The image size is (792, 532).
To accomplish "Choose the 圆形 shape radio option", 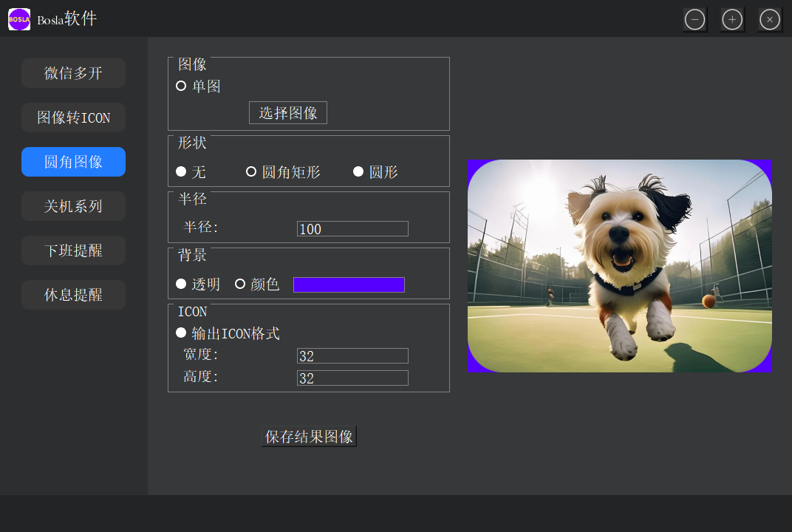I will point(358,172).
